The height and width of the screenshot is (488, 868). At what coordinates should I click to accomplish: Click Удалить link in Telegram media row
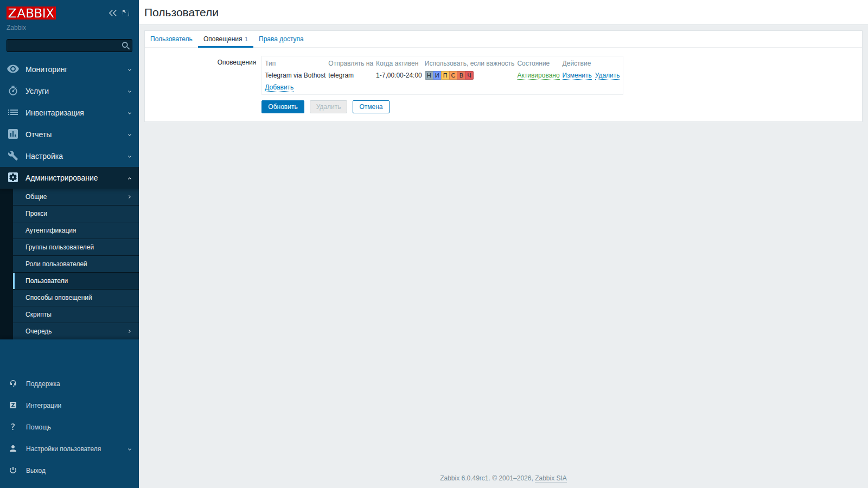(x=607, y=75)
